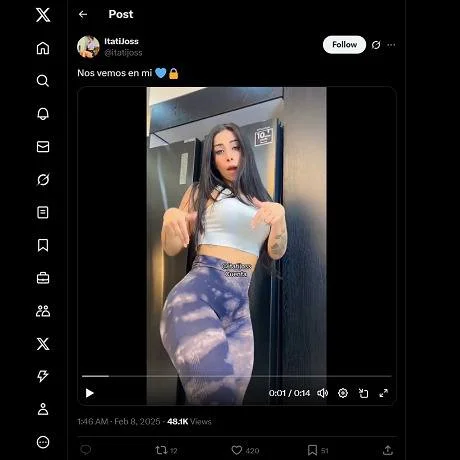Viewport: 460px width, 460px height.
Task: Like the post with heart icon
Action: pos(236,450)
